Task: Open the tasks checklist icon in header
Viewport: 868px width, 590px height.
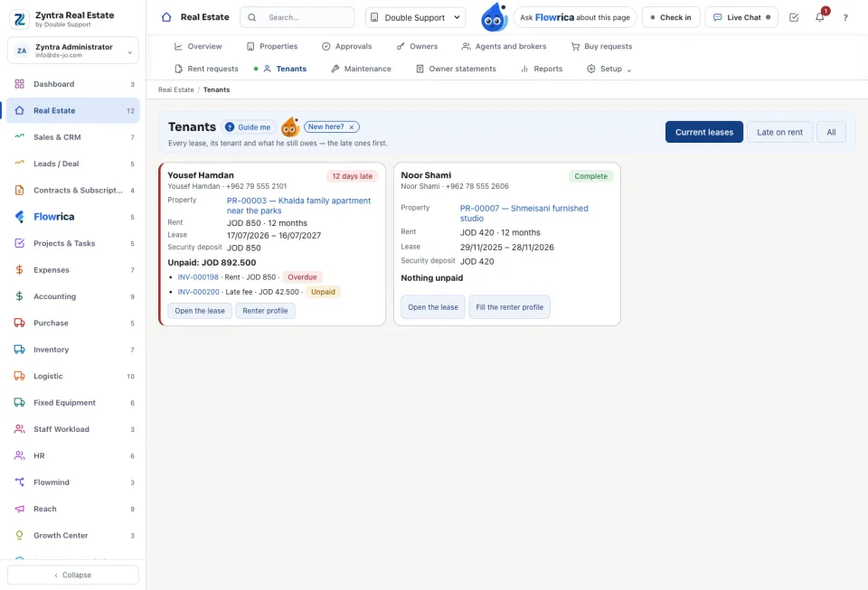Action: [794, 18]
